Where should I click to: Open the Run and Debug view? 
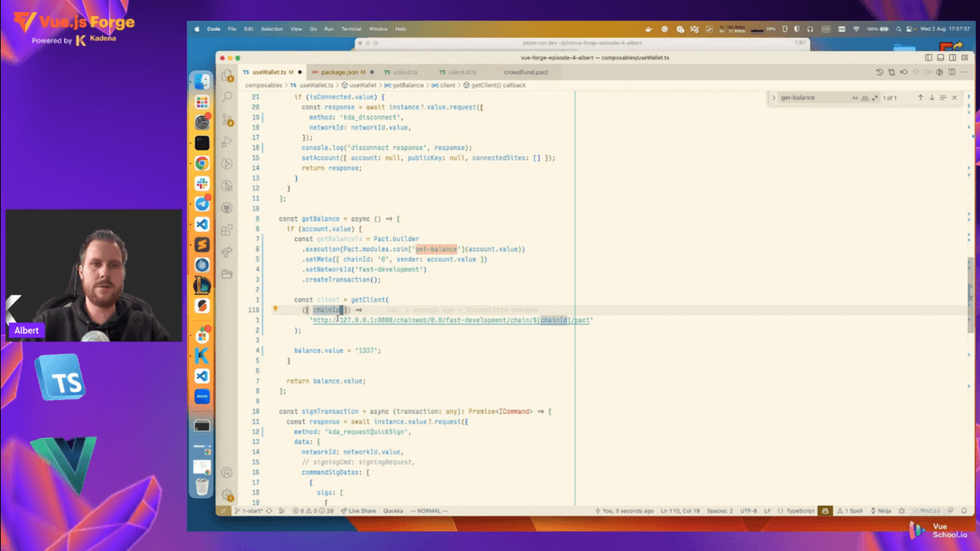click(227, 142)
